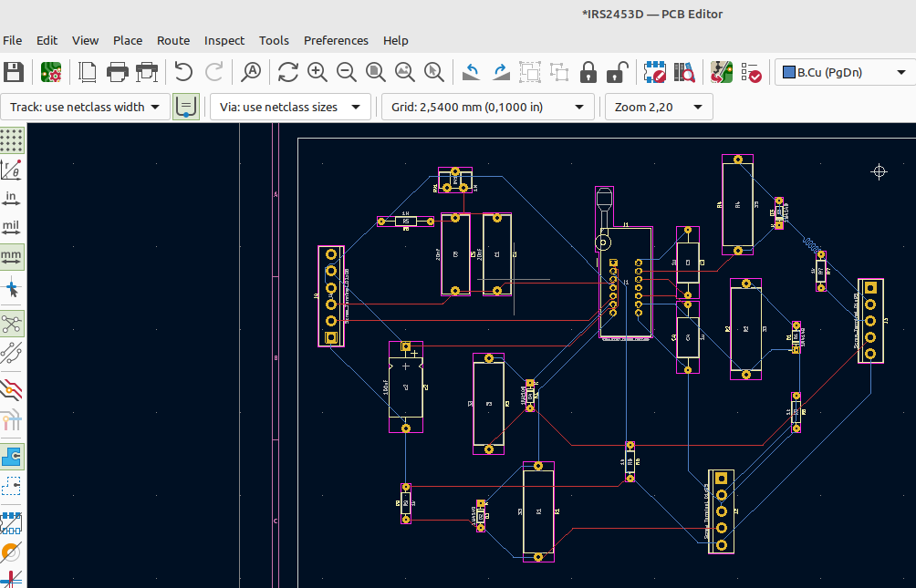This screenshot has width=916, height=588.
Task: Open the View menu
Action: [x=85, y=40]
